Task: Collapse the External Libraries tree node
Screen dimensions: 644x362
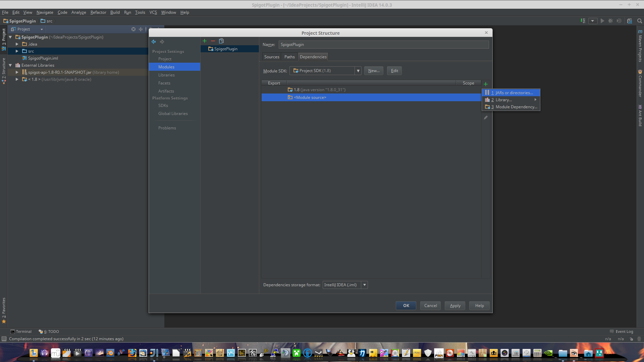Action: point(10,65)
